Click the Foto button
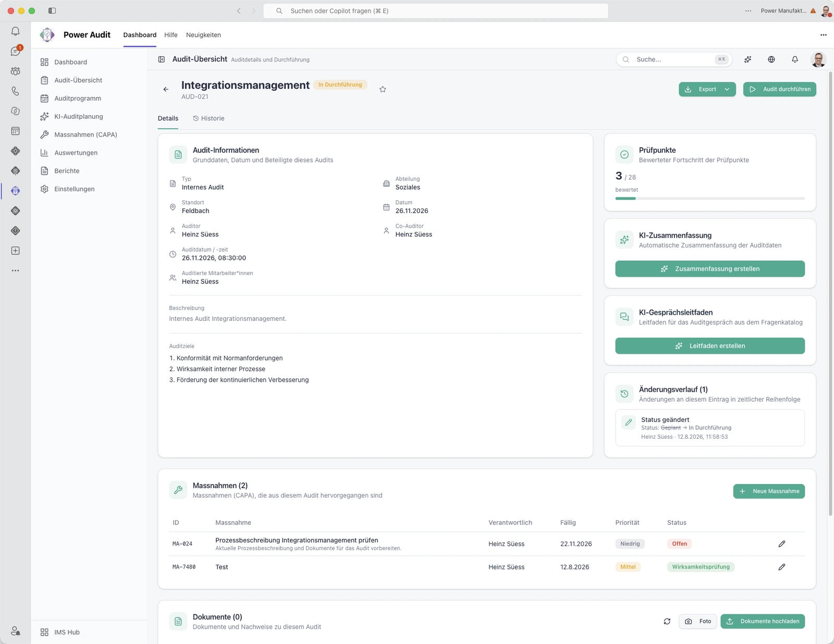834x644 pixels. [x=698, y=621]
